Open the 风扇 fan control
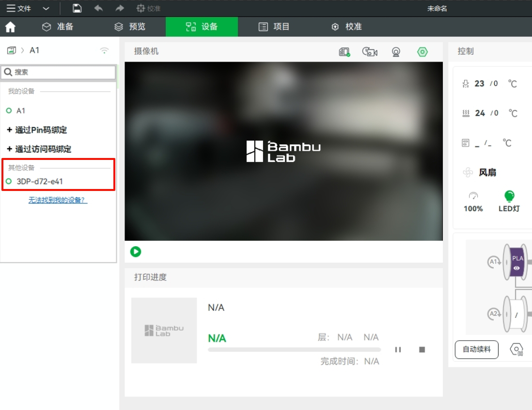 pyautogui.click(x=480, y=173)
